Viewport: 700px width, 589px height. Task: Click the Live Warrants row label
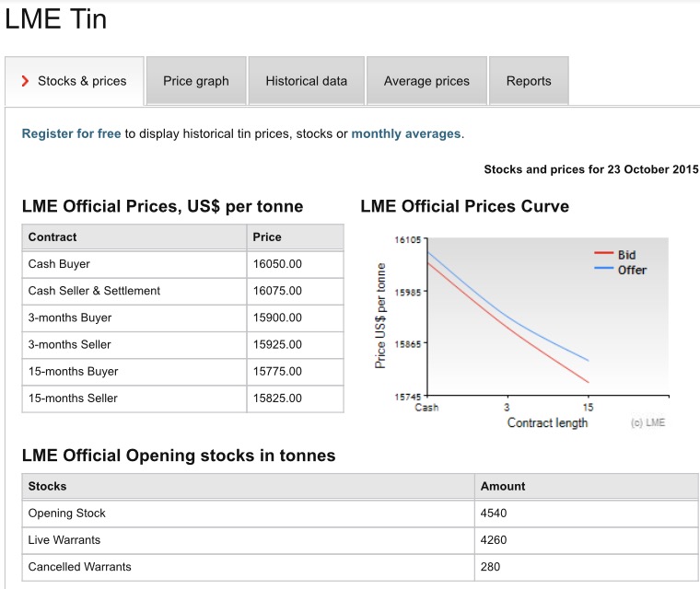64,540
